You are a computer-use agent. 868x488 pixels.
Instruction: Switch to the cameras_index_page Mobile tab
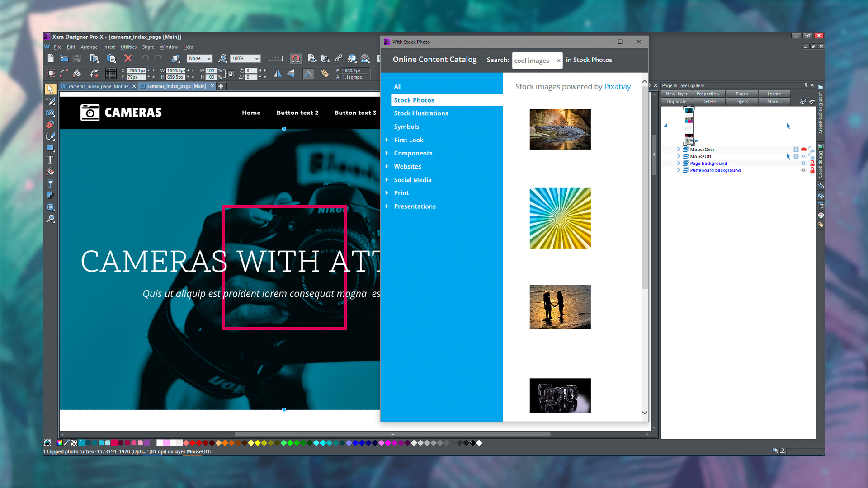point(97,86)
